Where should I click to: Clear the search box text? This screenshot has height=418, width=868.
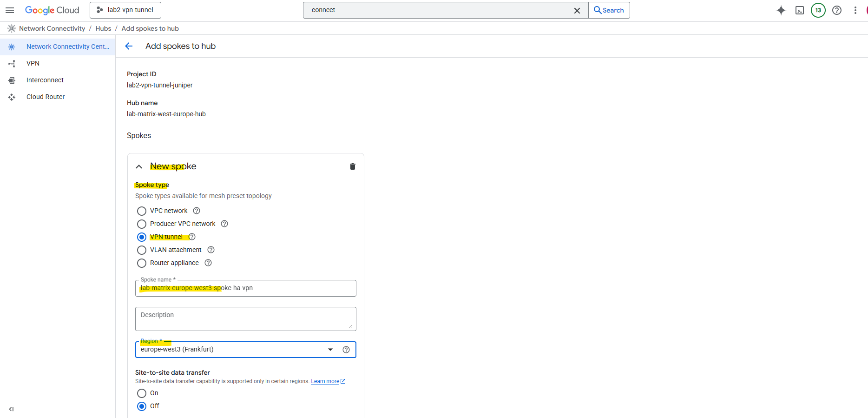tap(577, 10)
